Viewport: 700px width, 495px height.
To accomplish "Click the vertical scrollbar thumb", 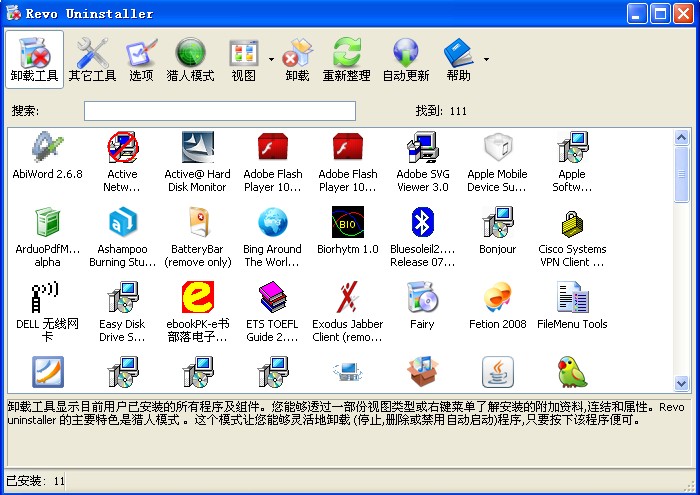I will 681,174.
